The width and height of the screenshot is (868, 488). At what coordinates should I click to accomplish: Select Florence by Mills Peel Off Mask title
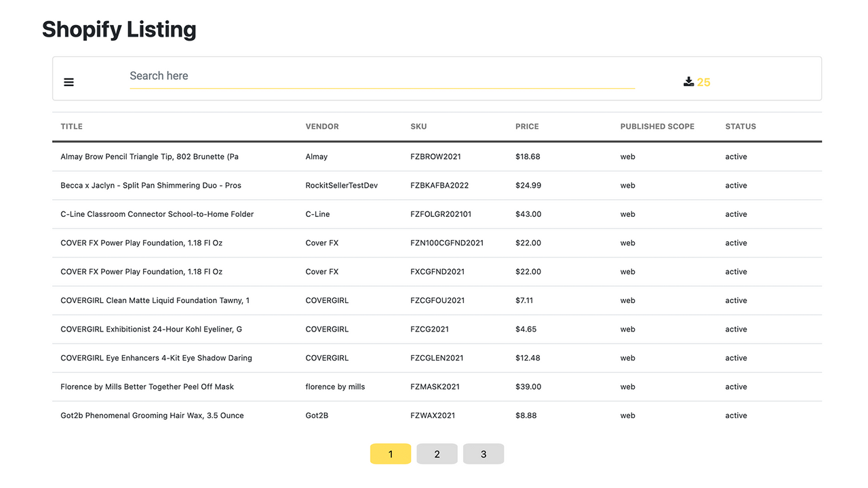147,387
